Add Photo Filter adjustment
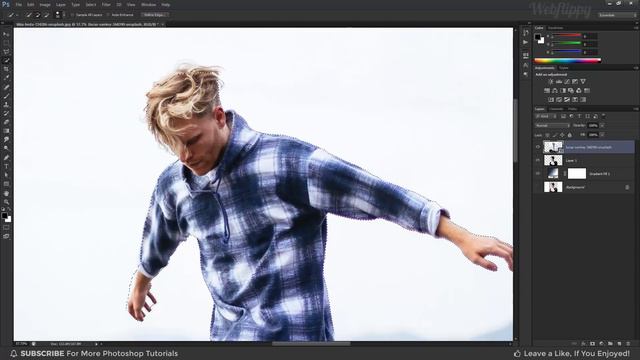Viewport: 640px width, 360px height. pyautogui.click(x=571, y=91)
